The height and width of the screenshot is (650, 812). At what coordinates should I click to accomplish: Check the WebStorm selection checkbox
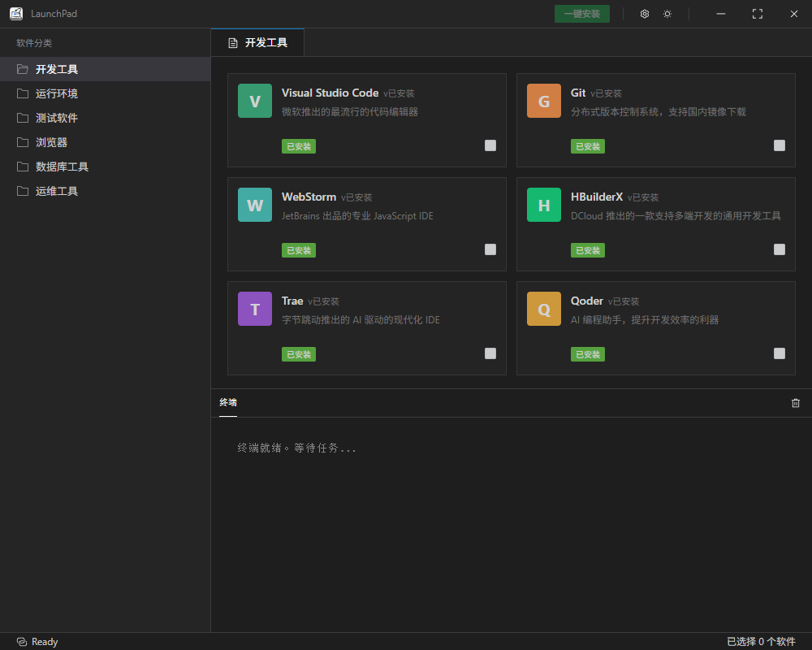(x=490, y=249)
